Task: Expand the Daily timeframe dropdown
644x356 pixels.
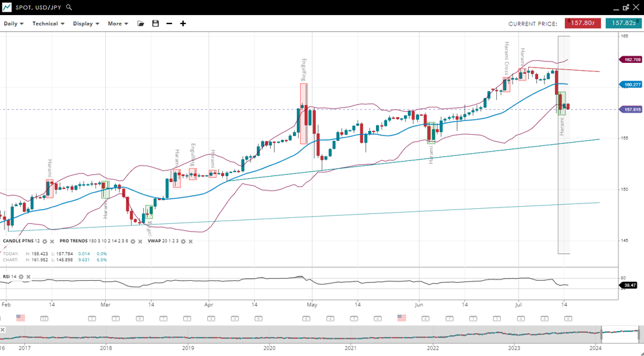Action: pos(14,24)
